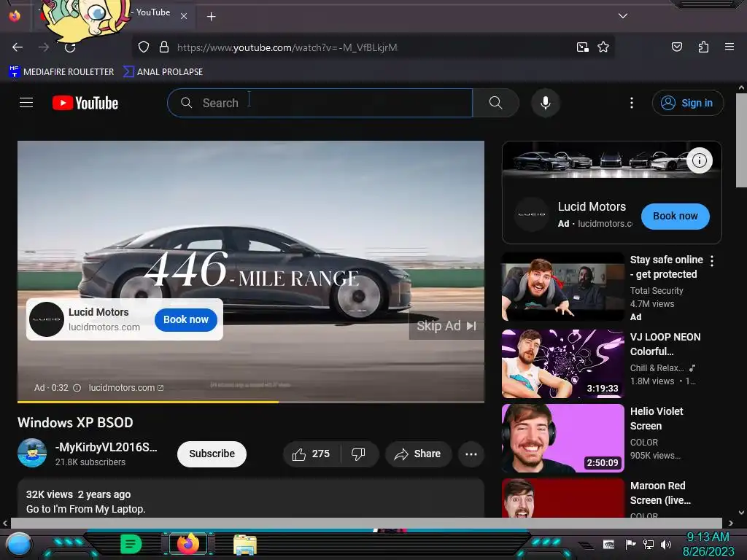Select the YouTube browser tab
The height and width of the screenshot is (560, 747).
(113, 16)
